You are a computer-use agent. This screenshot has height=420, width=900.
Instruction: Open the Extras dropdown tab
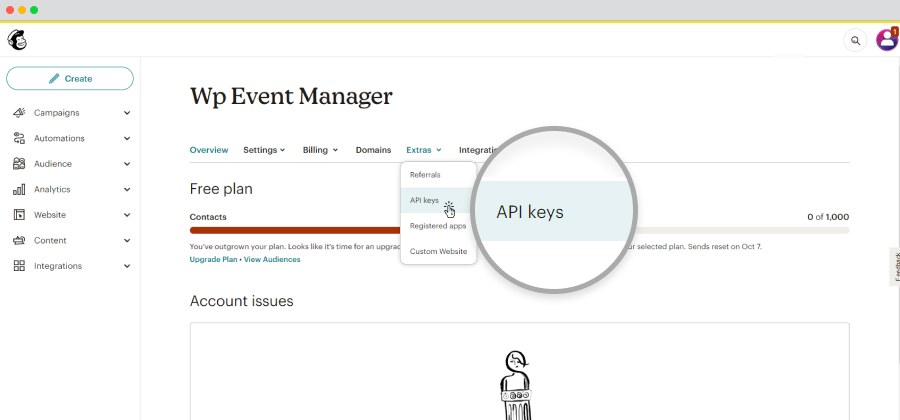point(424,150)
